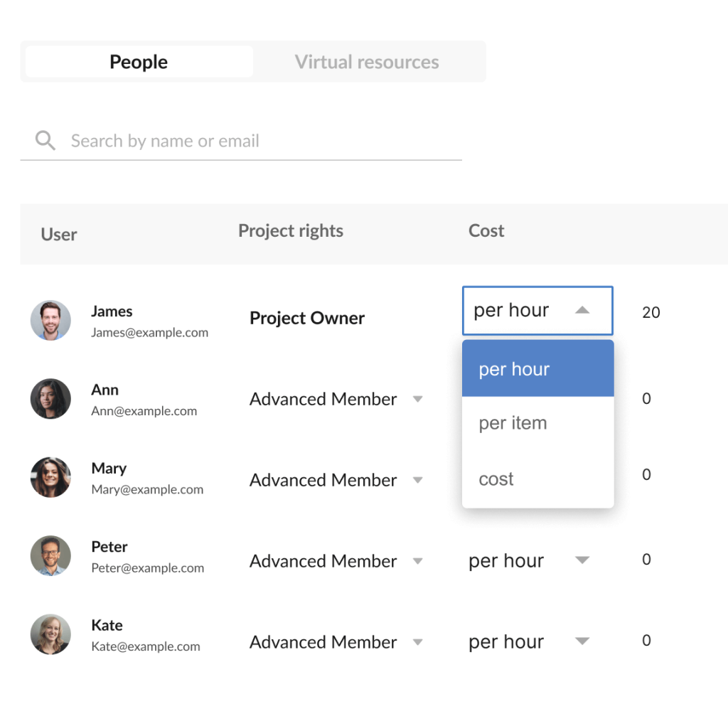This screenshot has height=709, width=728.
Task: Click the search magnifier icon
Action: 45,141
